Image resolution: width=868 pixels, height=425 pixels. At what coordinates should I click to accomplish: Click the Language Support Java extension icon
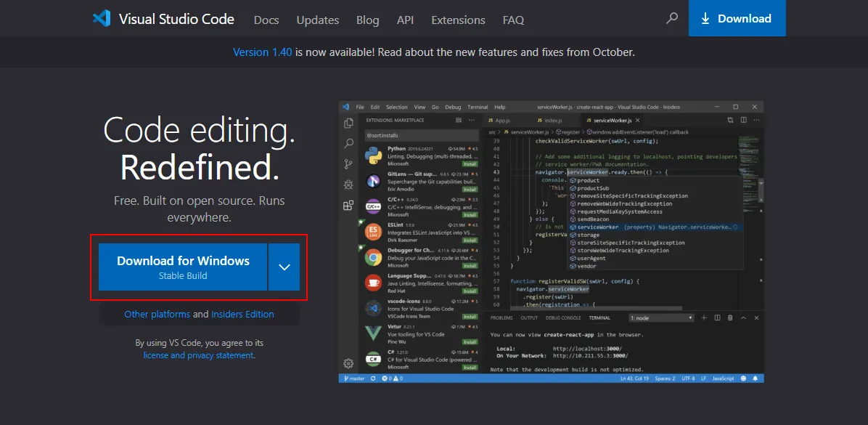[x=373, y=283]
